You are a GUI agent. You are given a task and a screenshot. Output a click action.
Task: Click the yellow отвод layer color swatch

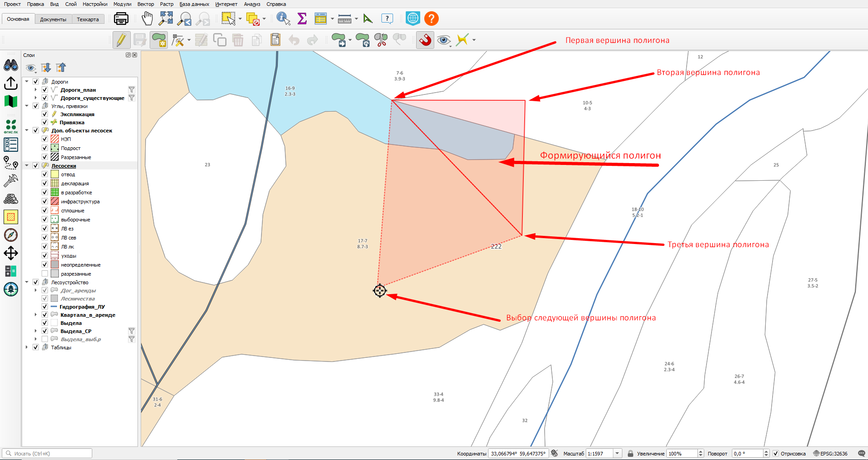[x=55, y=174]
